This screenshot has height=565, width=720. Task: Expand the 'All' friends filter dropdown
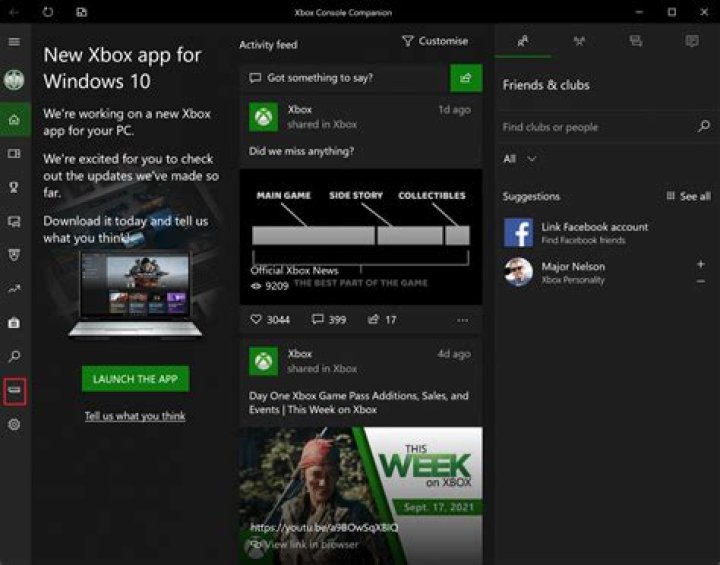coord(520,159)
